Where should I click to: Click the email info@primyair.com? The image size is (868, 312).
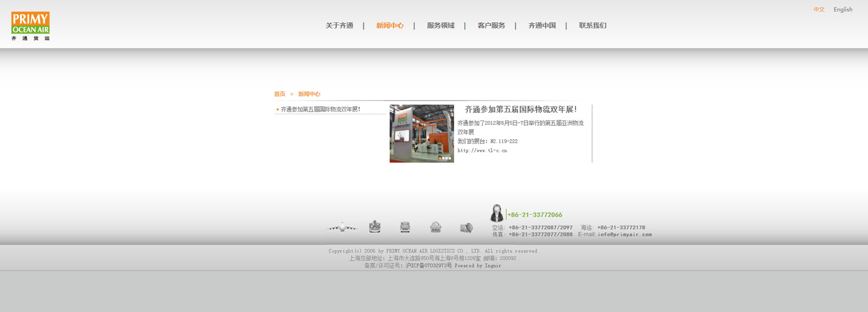[x=625, y=234]
